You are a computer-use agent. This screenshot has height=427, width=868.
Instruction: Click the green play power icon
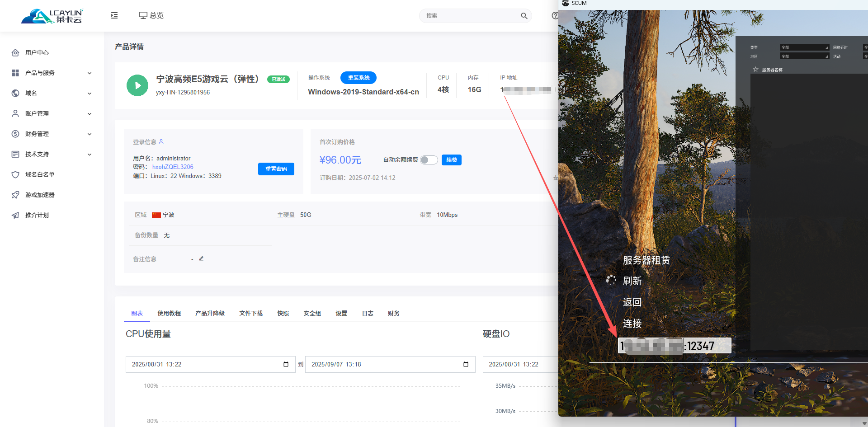coord(137,85)
